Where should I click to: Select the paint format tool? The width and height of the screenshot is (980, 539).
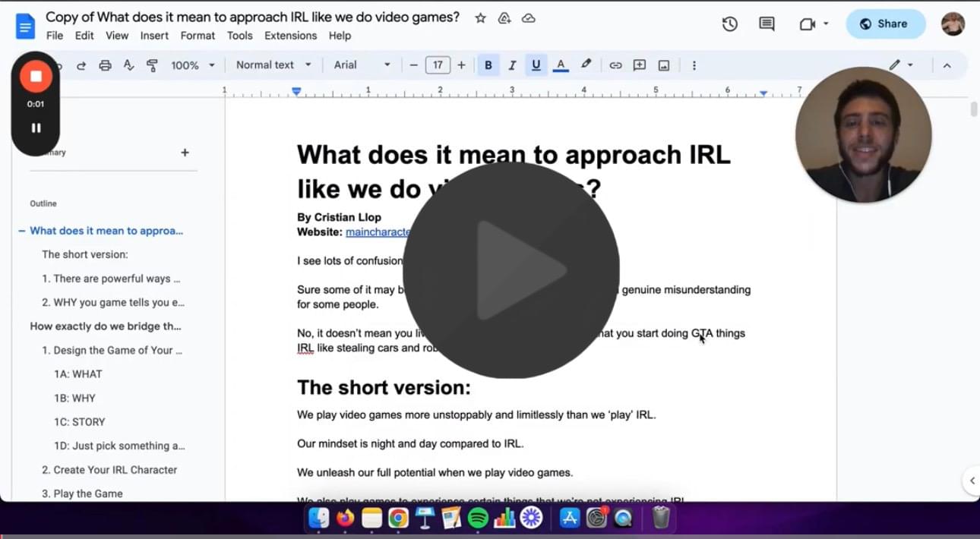pos(152,65)
